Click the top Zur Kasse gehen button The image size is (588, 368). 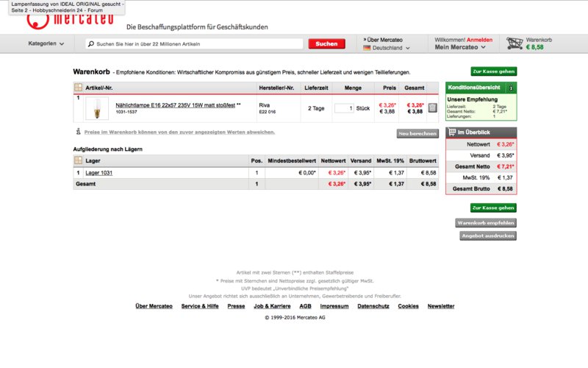(x=493, y=71)
